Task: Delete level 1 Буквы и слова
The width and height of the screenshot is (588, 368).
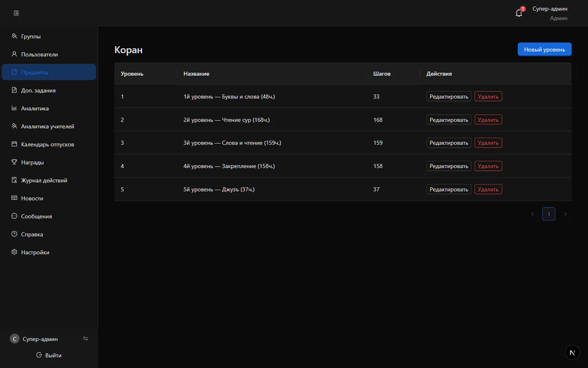Action: click(x=488, y=96)
